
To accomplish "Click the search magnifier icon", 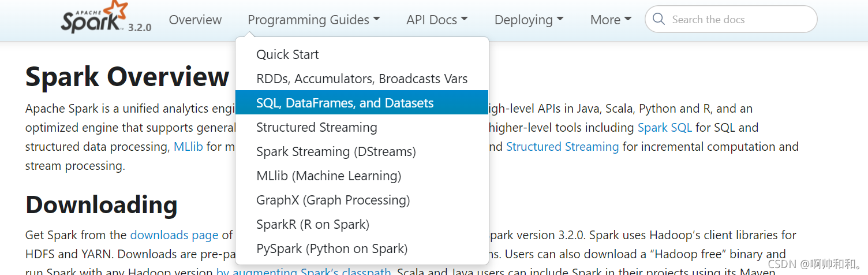I will [x=659, y=19].
